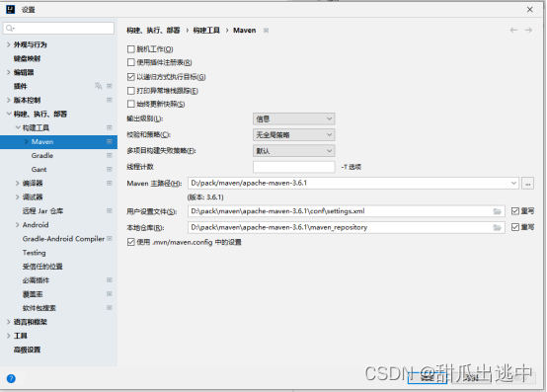The image size is (547, 392).
Task: Expand the 语言和框架 section
Action: pos(8,322)
